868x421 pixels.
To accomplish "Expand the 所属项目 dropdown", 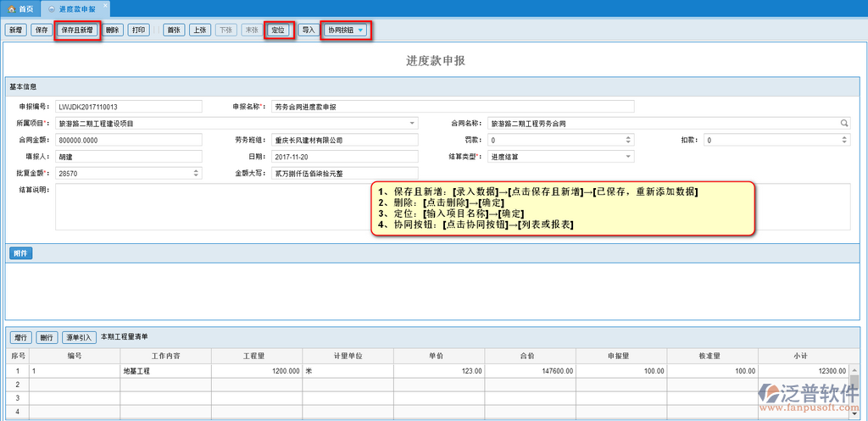I will click(x=413, y=124).
